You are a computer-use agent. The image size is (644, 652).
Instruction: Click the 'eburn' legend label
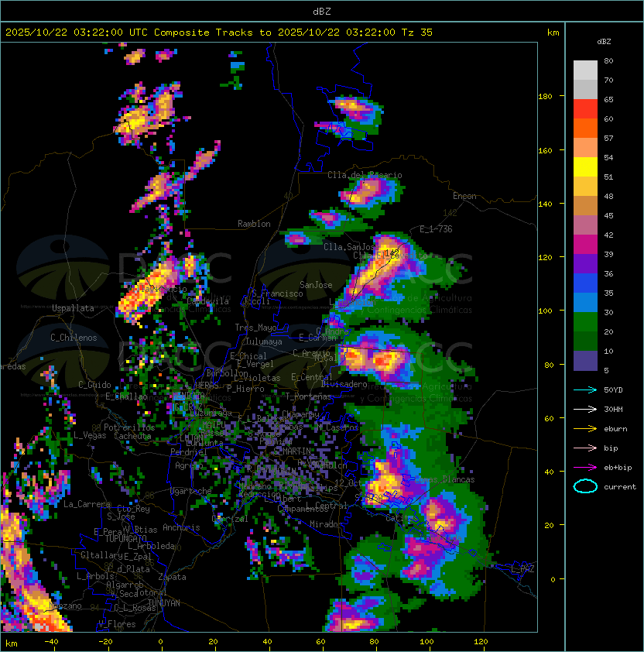click(x=615, y=429)
